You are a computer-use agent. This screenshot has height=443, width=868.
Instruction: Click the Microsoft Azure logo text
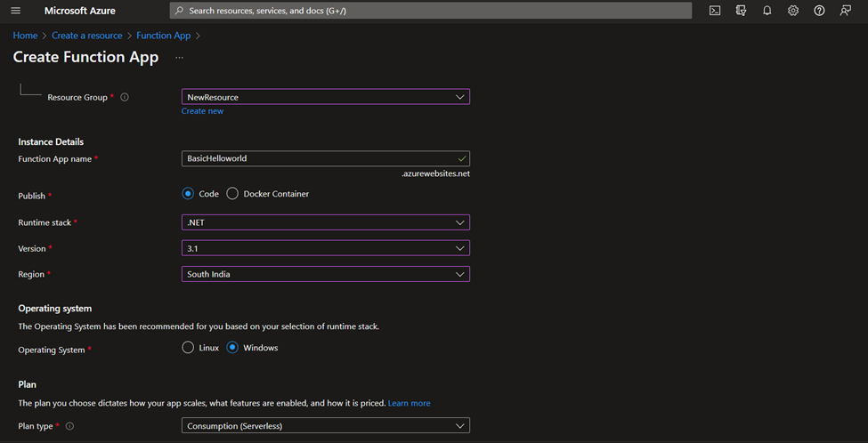tap(80, 11)
